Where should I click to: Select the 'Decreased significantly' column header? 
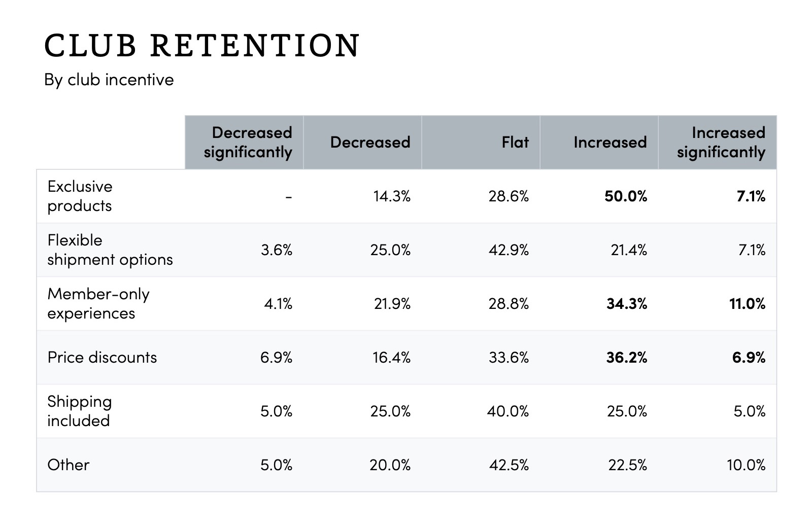[x=248, y=142]
